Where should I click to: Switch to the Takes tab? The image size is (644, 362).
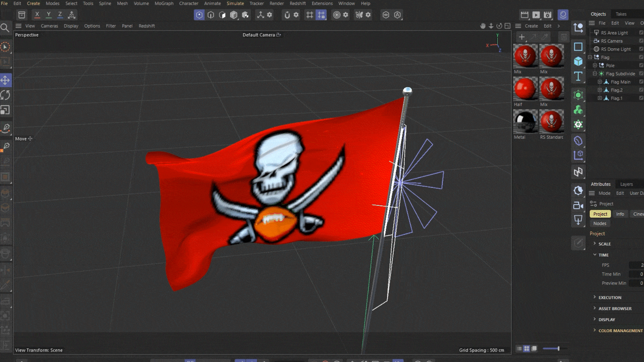(x=621, y=14)
